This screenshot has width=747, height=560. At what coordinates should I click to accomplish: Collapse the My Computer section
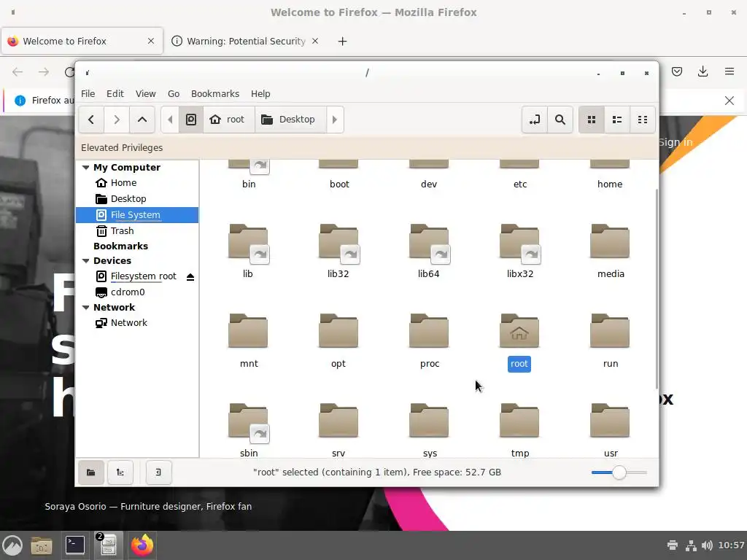86,168
